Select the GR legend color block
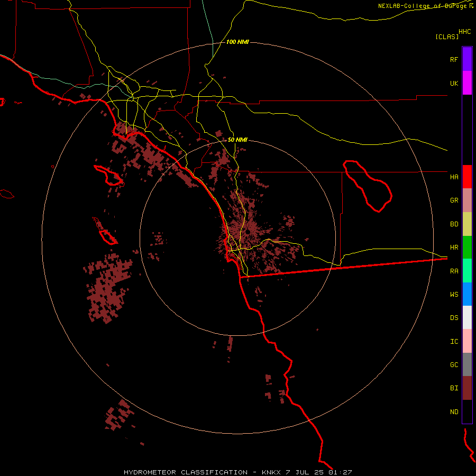The height and width of the screenshot is (476, 476). [x=467, y=200]
